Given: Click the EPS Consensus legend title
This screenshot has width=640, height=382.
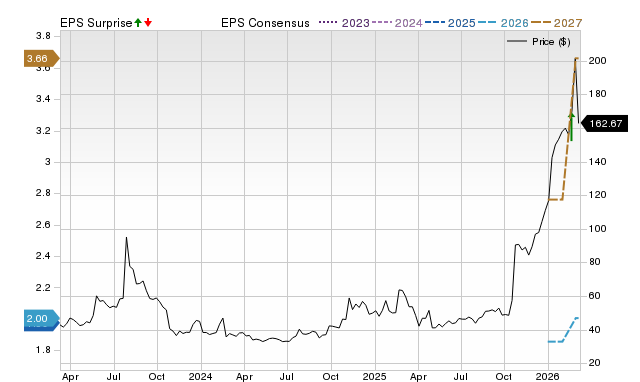Looking at the screenshot, I should (x=265, y=23).
